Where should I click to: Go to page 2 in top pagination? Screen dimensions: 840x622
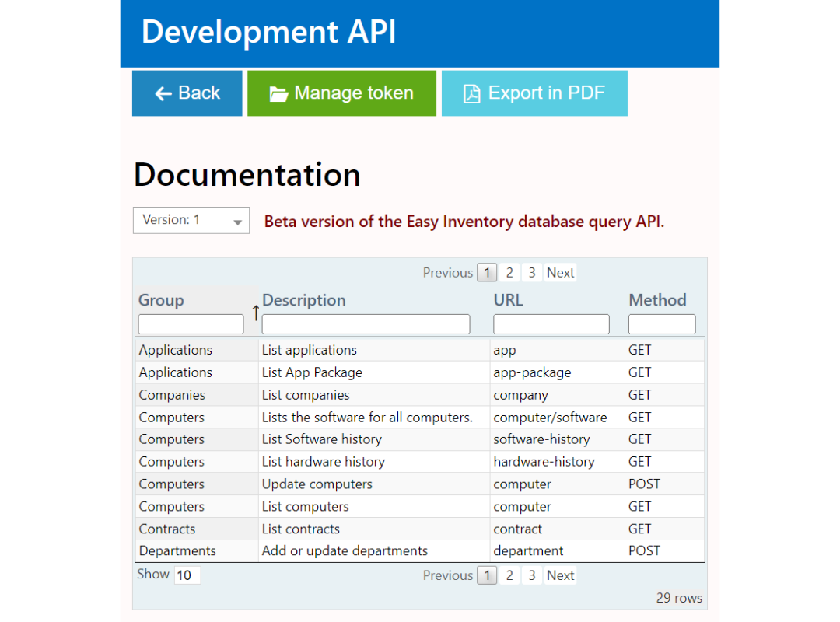tap(509, 273)
